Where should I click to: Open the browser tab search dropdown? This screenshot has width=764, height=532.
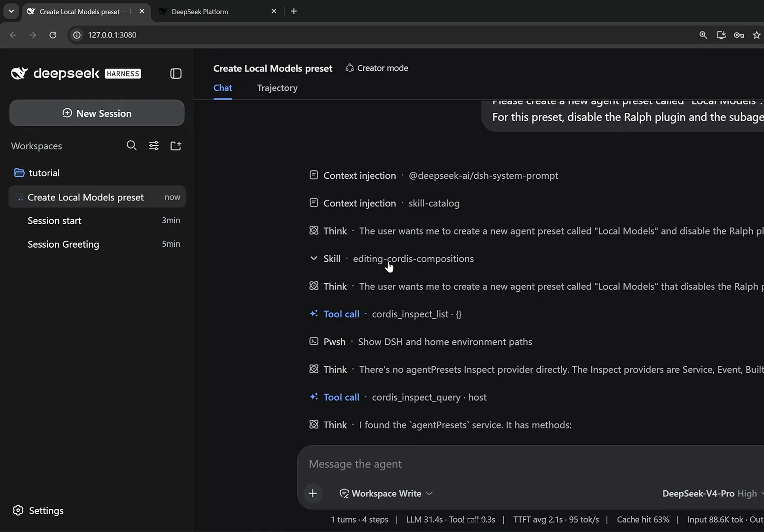click(x=11, y=11)
